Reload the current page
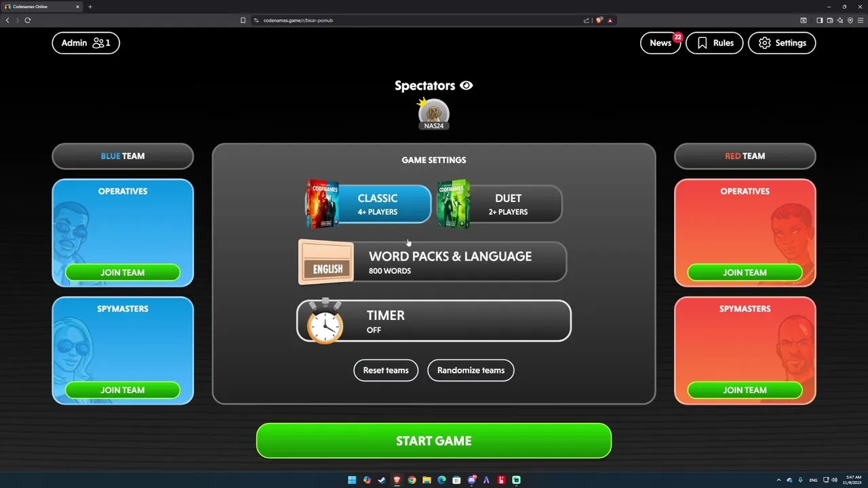Viewport: 868px width, 488px height. (28, 20)
